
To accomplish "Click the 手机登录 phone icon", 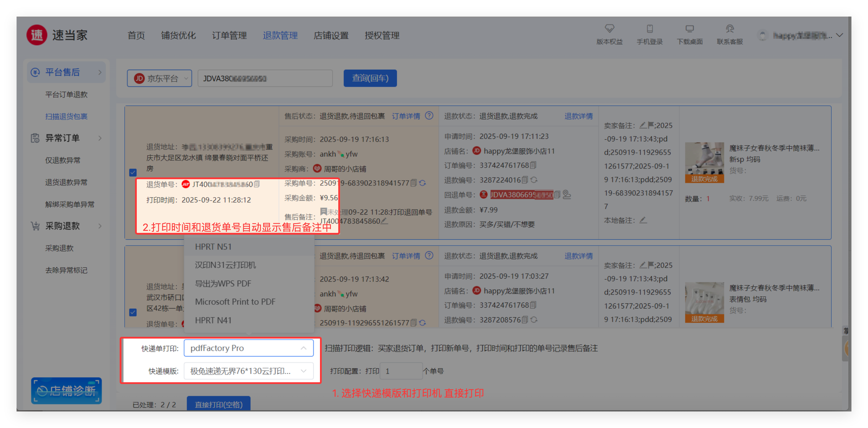I will click(x=649, y=29).
